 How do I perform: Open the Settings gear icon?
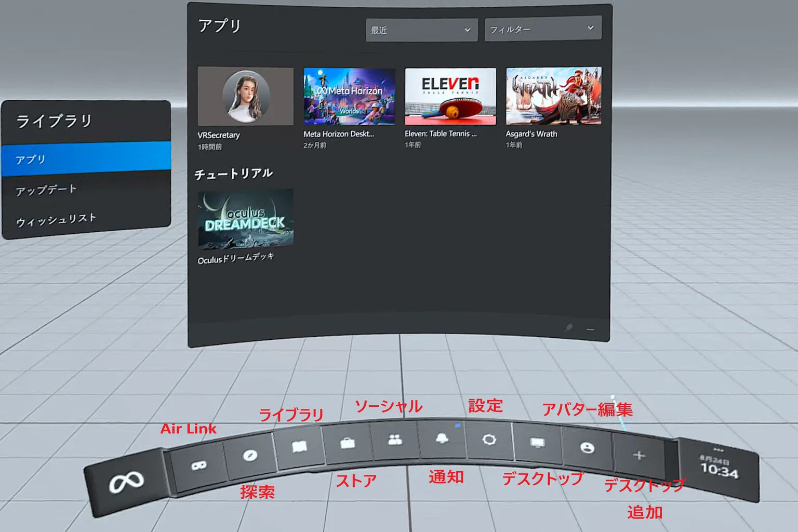489,440
